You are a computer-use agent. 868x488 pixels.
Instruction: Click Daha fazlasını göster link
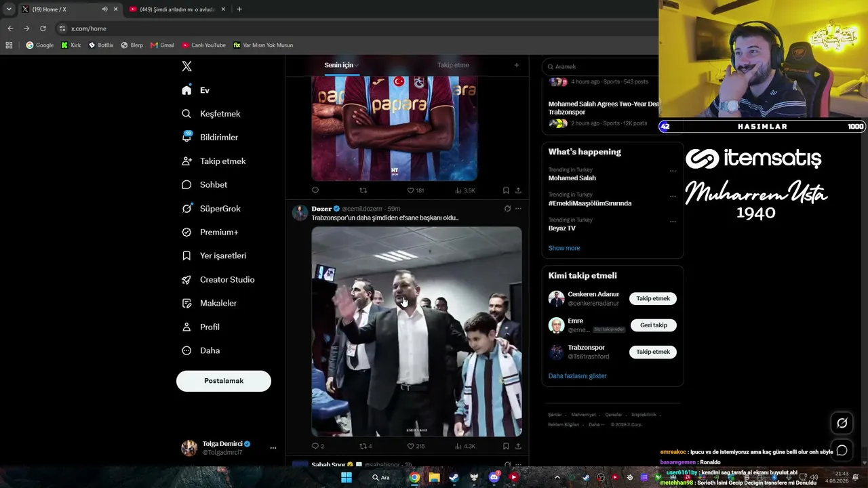coord(578,376)
